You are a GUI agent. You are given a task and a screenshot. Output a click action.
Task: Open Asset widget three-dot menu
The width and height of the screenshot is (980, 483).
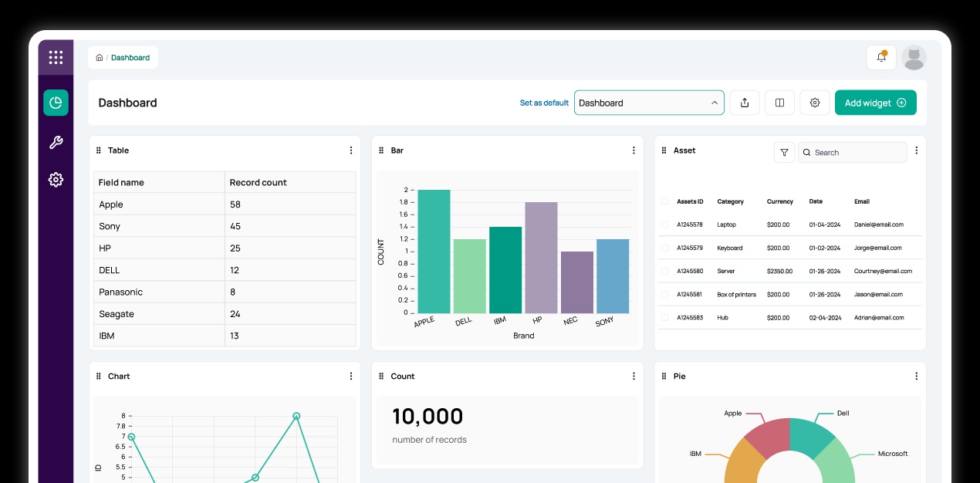[x=917, y=150]
